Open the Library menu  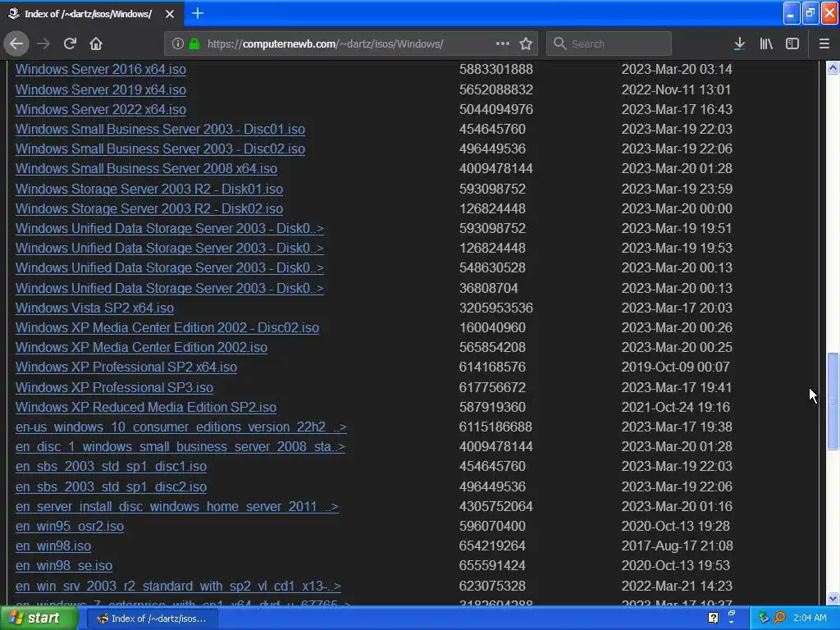point(766,43)
